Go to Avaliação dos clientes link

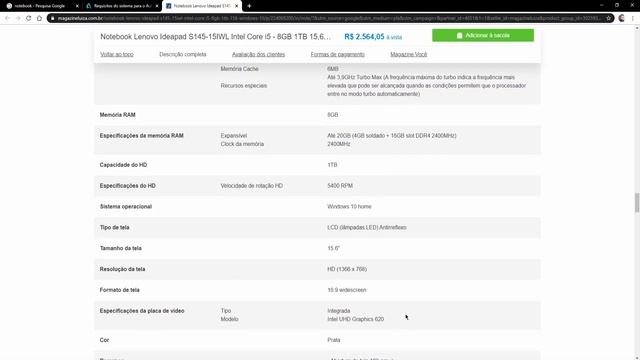point(258,54)
